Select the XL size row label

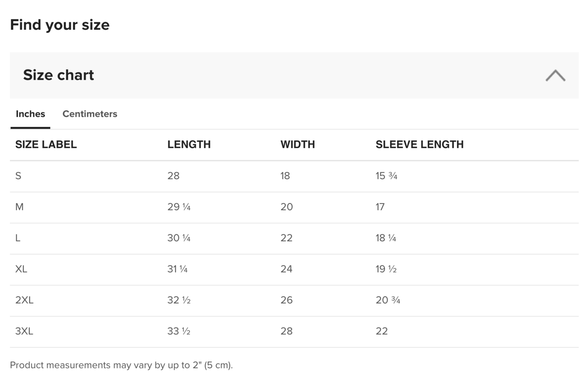click(21, 269)
